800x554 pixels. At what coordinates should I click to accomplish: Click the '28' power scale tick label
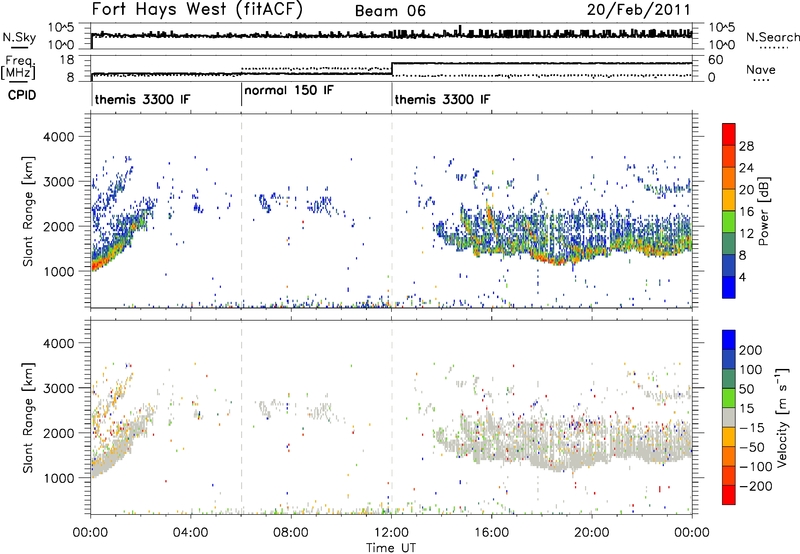[746, 146]
